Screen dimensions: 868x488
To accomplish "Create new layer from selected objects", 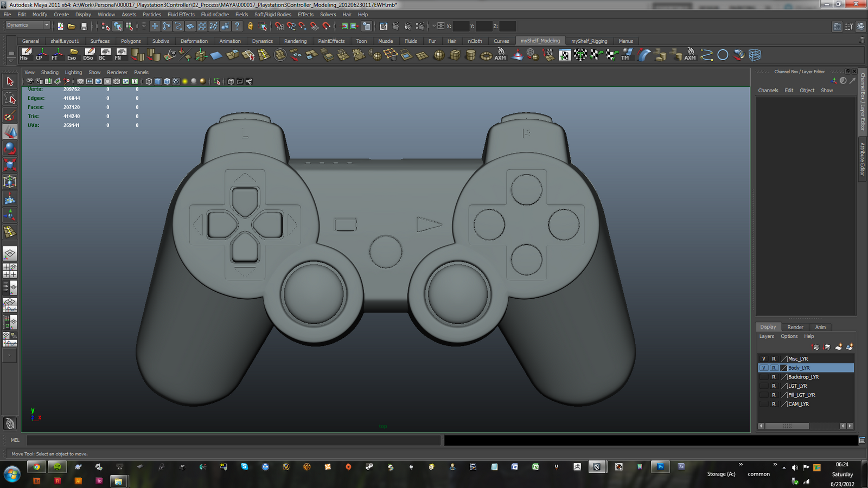I will coord(850,347).
